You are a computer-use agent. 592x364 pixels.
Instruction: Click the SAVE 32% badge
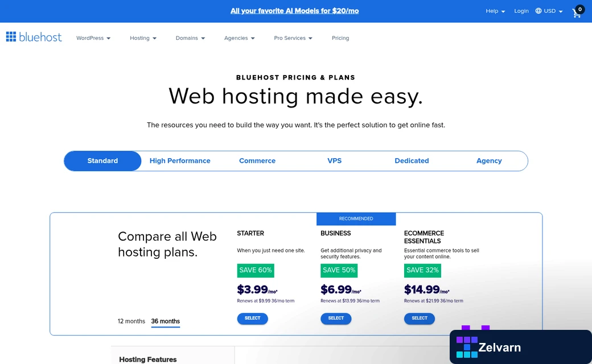click(422, 271)
